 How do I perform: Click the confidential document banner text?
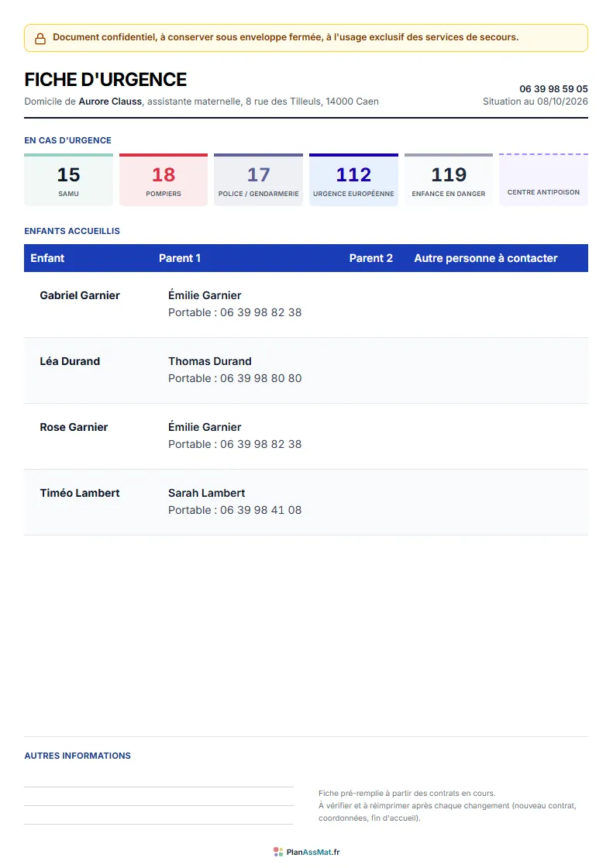point(286,38)
